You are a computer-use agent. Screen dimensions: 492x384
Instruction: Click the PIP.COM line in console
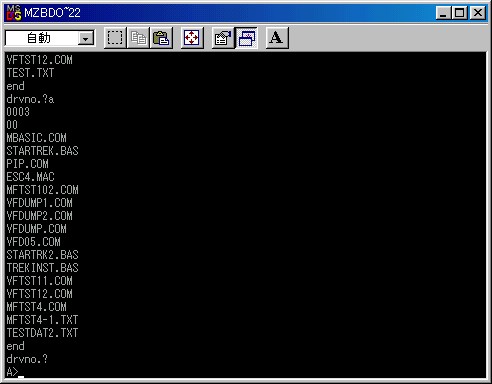tap(27, 164)
